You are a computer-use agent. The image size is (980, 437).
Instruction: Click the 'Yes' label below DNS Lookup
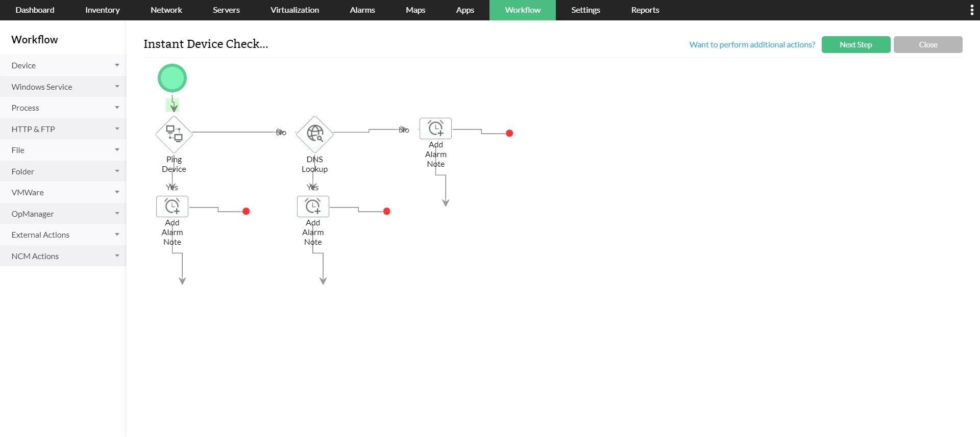click(x=313, y=188)
